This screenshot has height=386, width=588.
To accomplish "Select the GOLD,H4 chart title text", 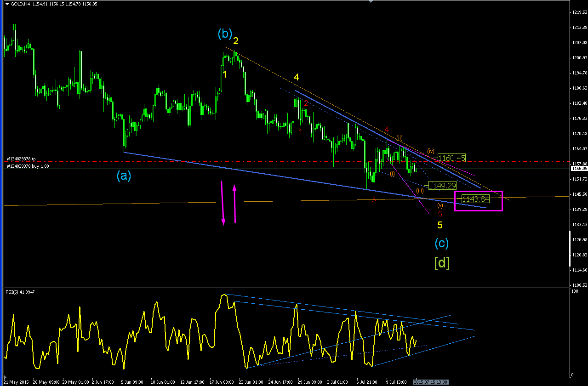I will 21,4.
